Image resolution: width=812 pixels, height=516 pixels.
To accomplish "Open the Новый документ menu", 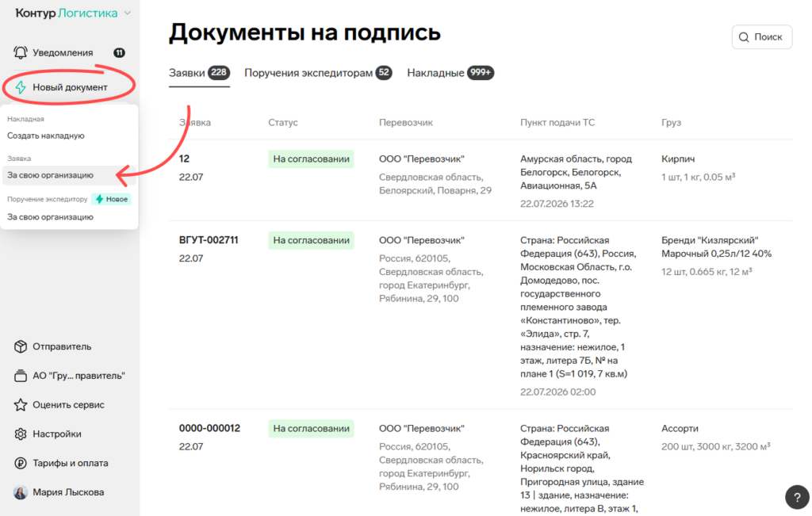I will (69, 87).
